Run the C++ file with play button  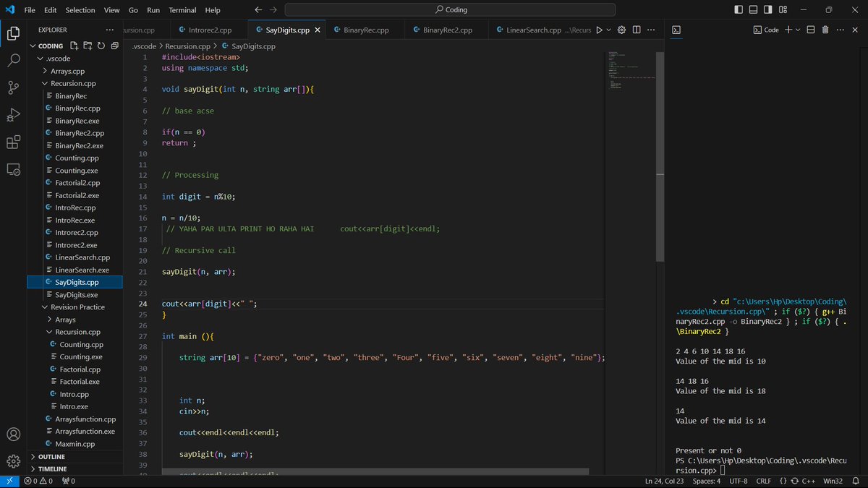[599, 30]
